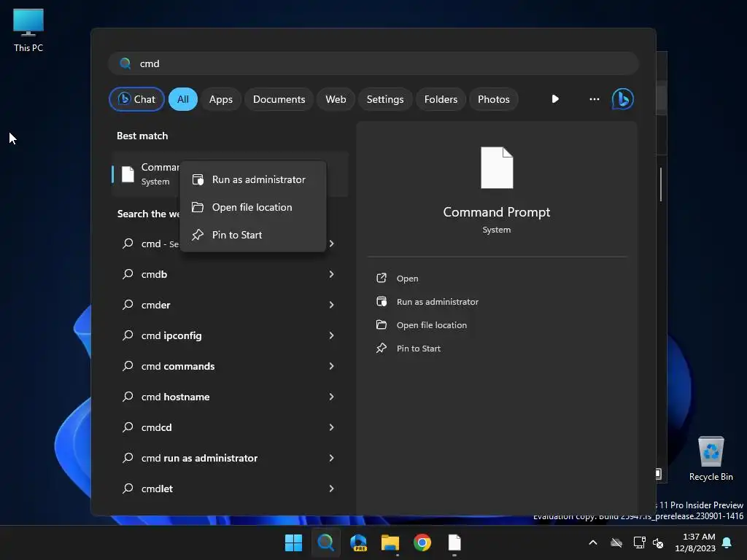Expand the cmdcd suggestion chevron

(x=332, y=427)
